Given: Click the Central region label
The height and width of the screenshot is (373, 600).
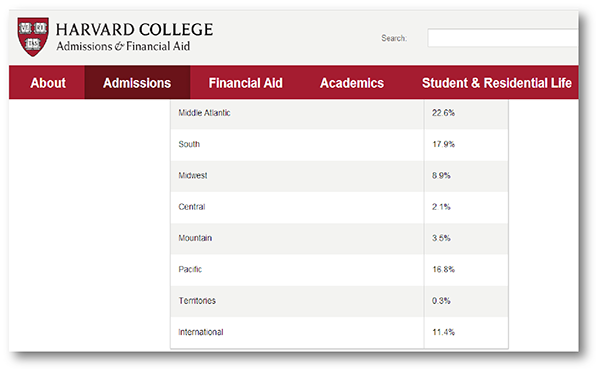Looking at the screenshot, I should click(192, 207).
